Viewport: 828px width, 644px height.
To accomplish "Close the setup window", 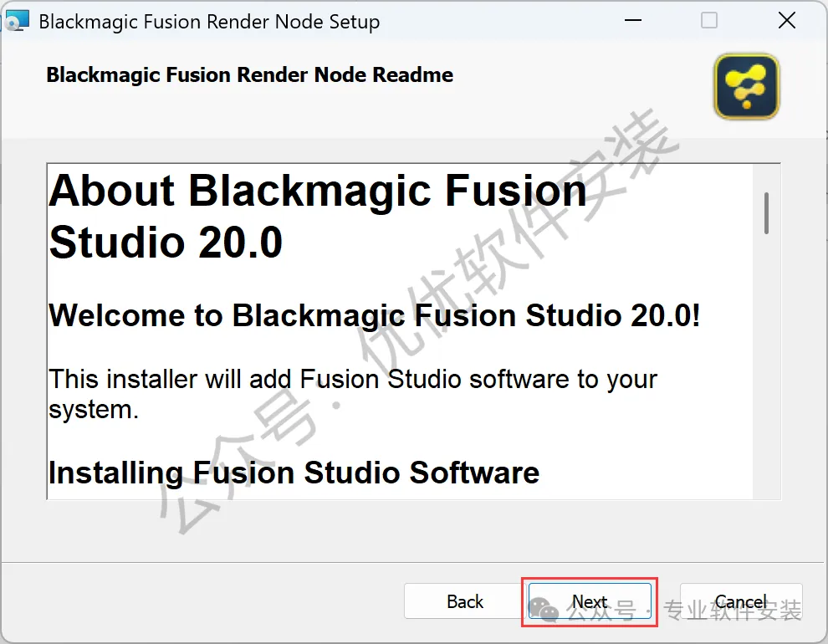I will click(787, 21).
